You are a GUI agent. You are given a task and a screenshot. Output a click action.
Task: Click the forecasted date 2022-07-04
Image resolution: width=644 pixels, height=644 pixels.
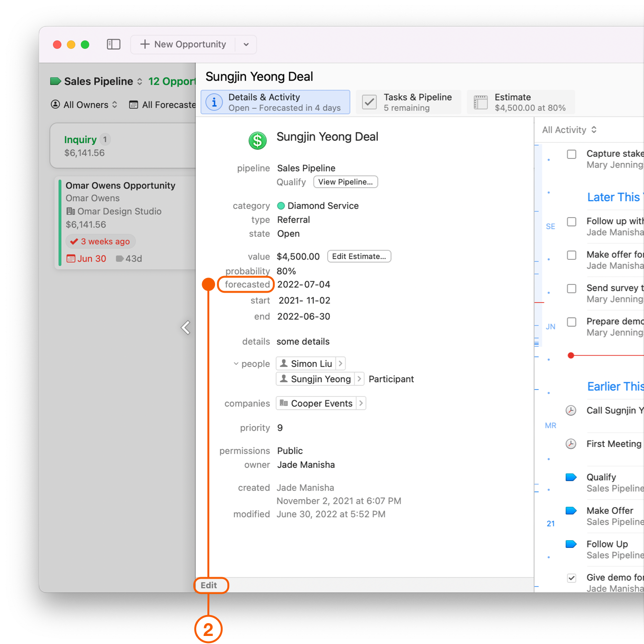pyautogui.click(x=304, y=285)
